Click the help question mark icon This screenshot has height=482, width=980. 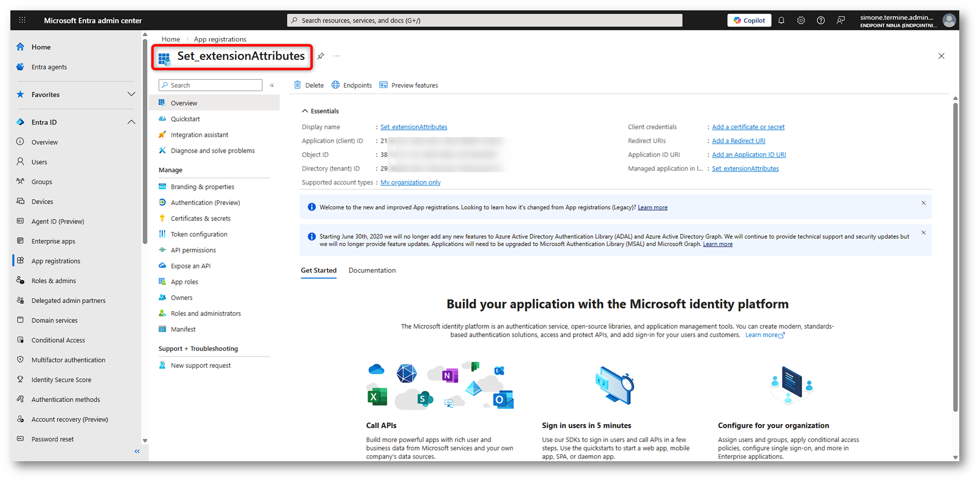click(820, 20)
